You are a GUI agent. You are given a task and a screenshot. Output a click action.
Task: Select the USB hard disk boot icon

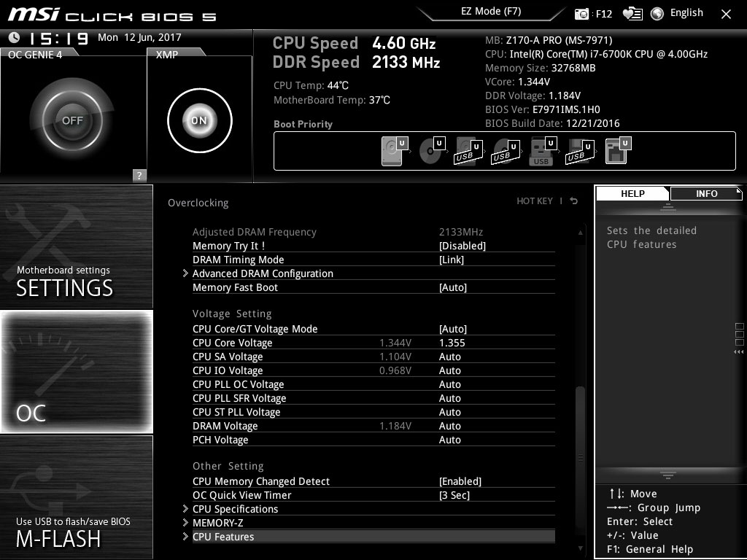coord(469,151)
